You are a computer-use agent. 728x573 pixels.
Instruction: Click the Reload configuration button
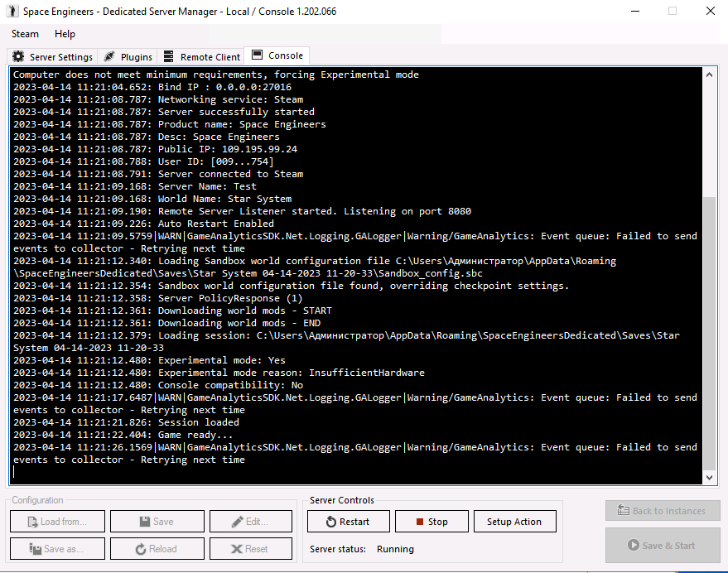[x=157, y=549]
